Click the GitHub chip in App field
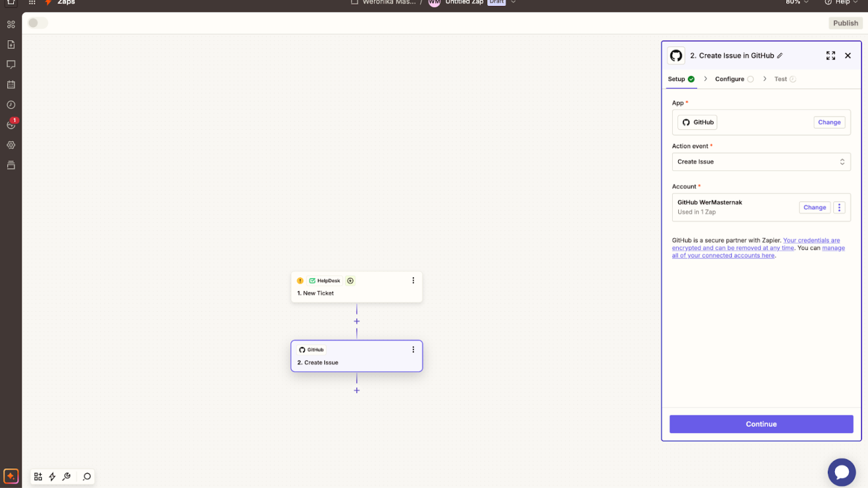Viewport: 868px width, 488px height. [x=697, y=122]
